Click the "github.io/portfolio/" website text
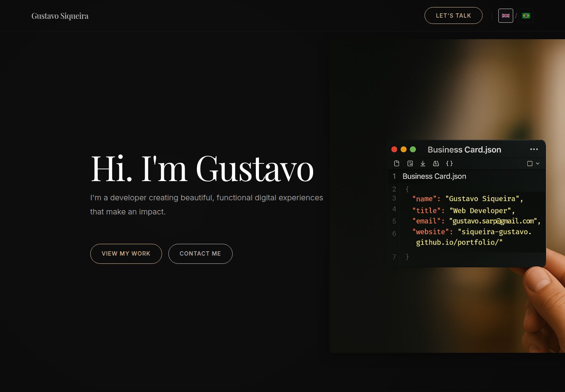Screen dimensions: 565x392 [459, 242]
